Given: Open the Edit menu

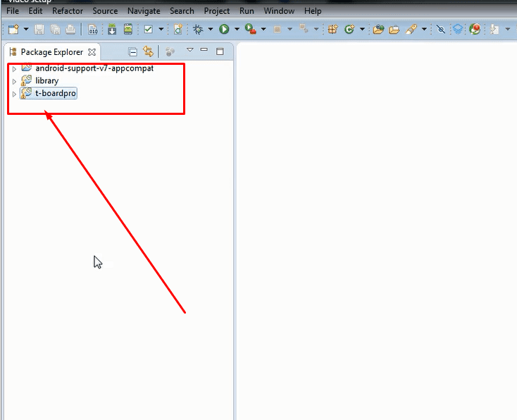Looking at the screenshot, I should click(35, 11).
